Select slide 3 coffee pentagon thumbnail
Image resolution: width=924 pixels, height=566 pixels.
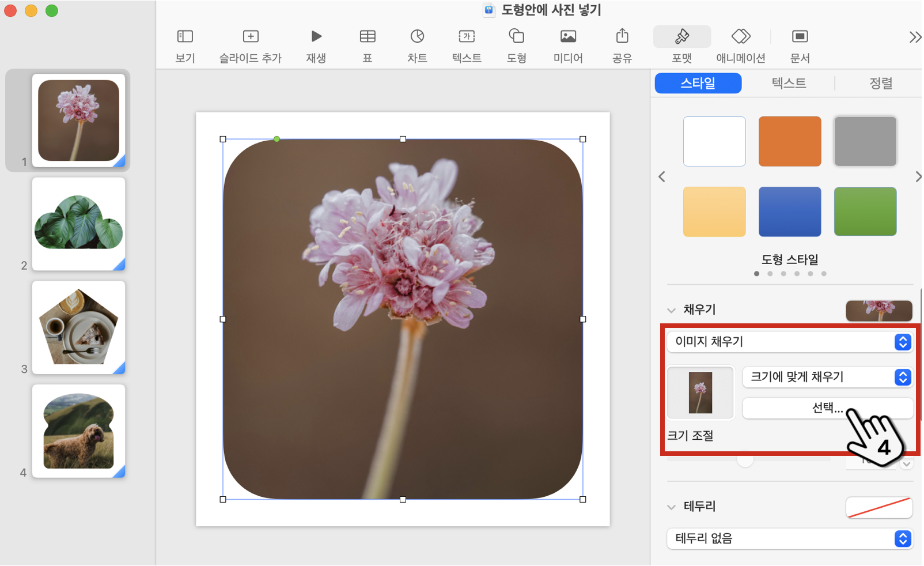78,327
